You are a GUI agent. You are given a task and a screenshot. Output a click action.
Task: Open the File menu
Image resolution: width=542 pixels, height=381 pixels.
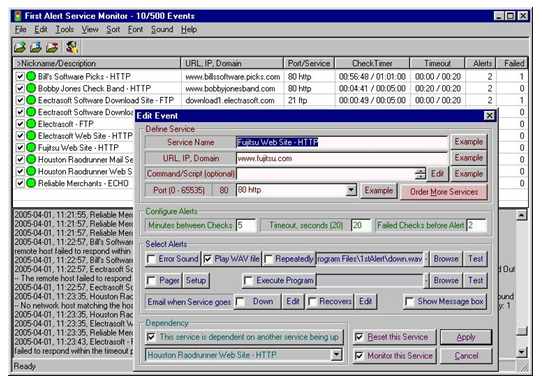coord(20,30)
